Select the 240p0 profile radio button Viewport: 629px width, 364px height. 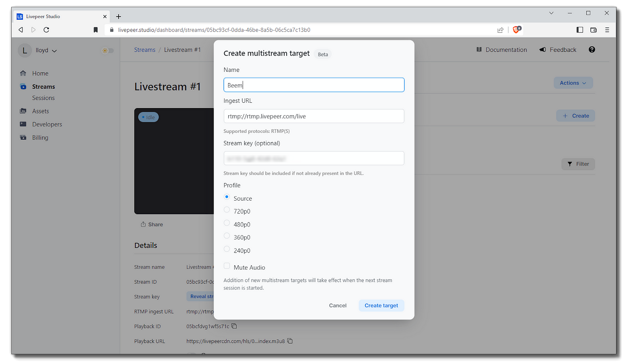(227, 249)
